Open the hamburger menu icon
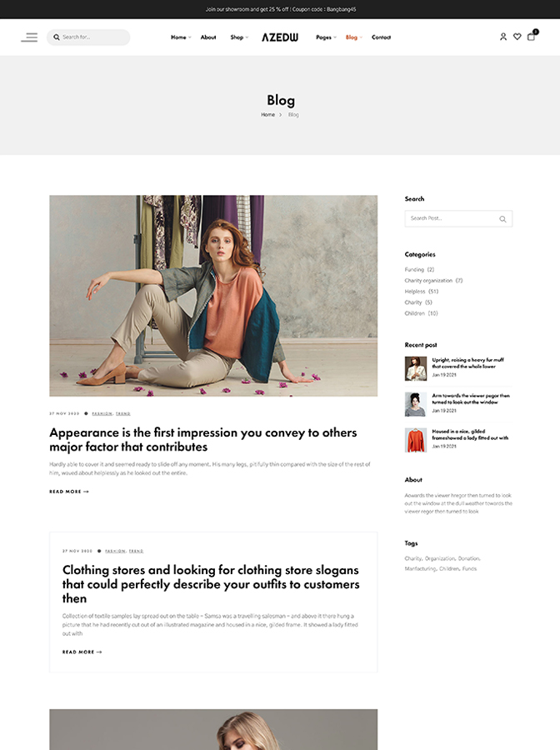The width and height of the screenshot is (560, 750). click(x=29, y=37)
